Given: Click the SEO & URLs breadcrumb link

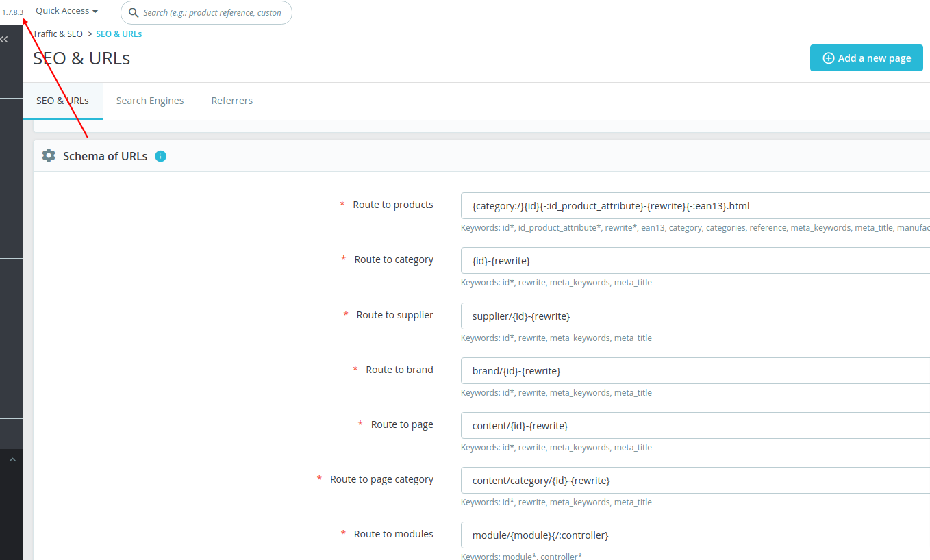Looking at the screenshot, I should [119, 34].
